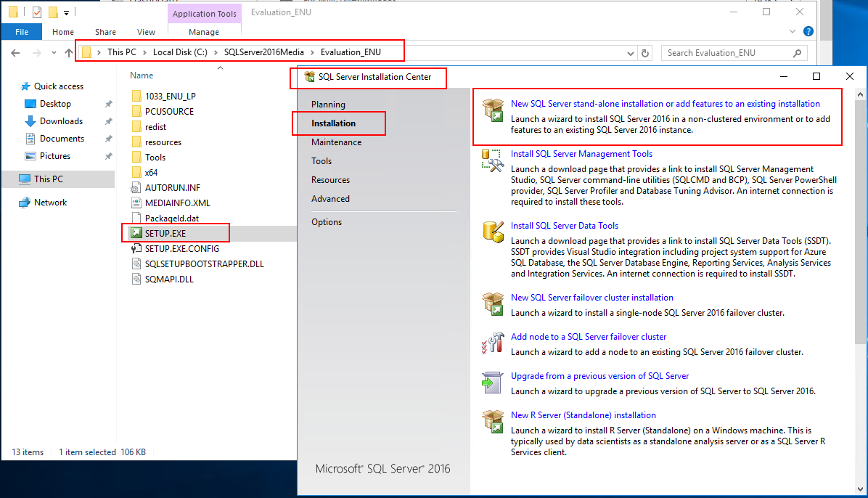Click Install SQL Server Management Tools link
Screen dimensions: 868x498
click(581, 153)
